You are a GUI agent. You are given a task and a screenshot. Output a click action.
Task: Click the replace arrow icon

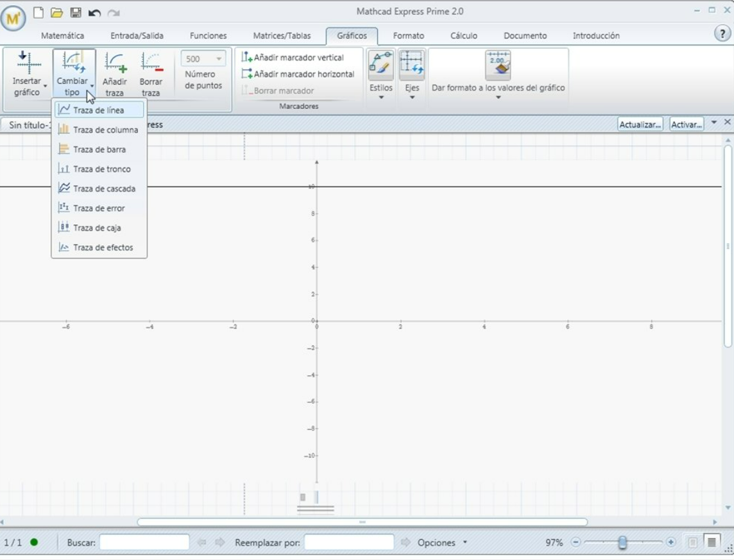[x=406, y=542]
